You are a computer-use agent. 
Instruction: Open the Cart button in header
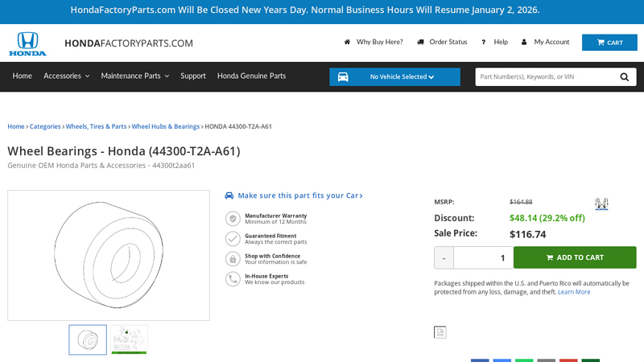[609, 43]
